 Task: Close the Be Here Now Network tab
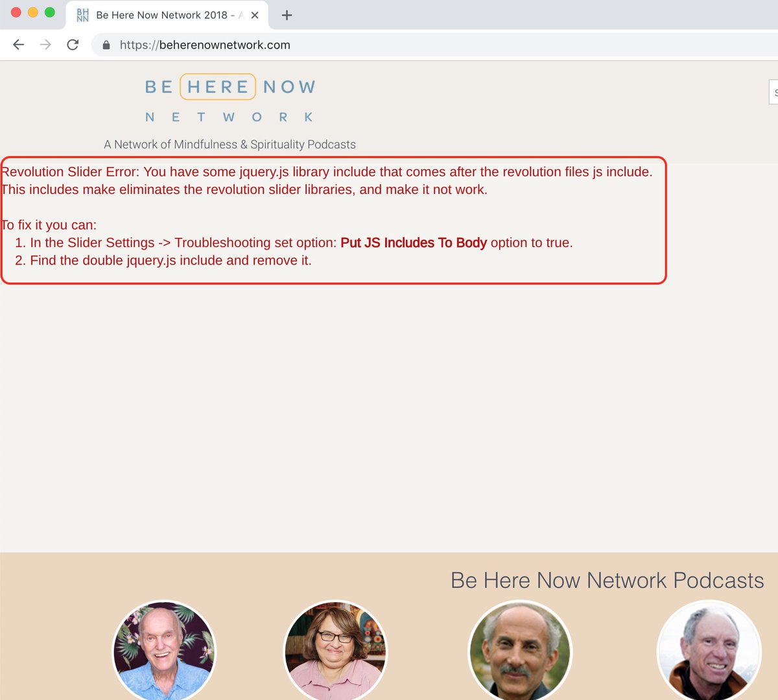coord(255,15)
